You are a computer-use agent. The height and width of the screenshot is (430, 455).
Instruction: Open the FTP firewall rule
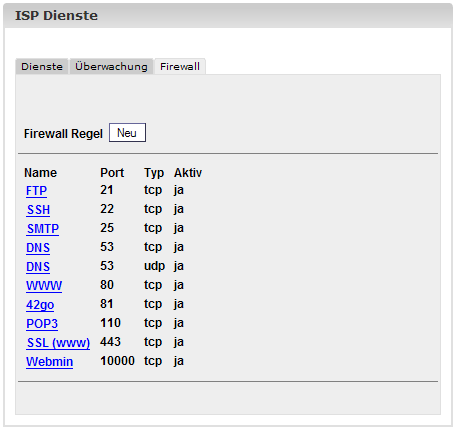[x=36, y=191]
